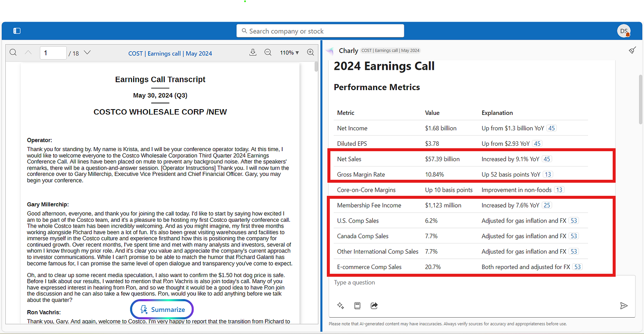Click the Charly assistant logo icon
Screen dimensions: 644x334
[x=330, y=51]
